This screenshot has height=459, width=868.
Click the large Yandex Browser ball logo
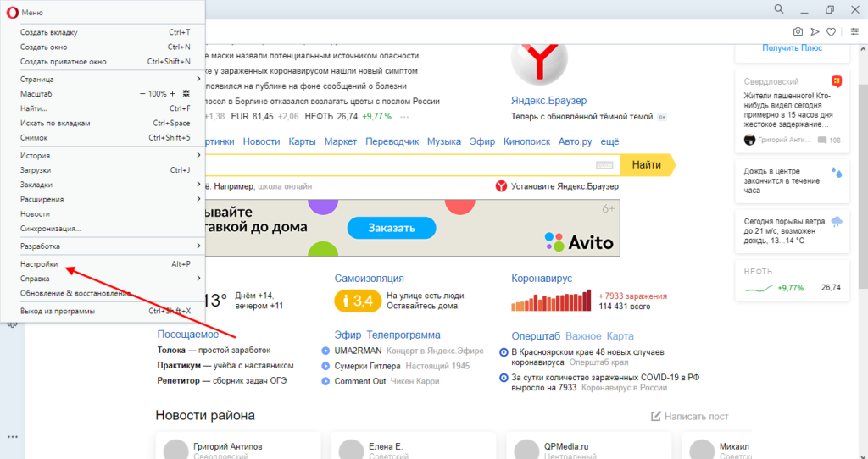pyautogui.click(x=539, y=60)
